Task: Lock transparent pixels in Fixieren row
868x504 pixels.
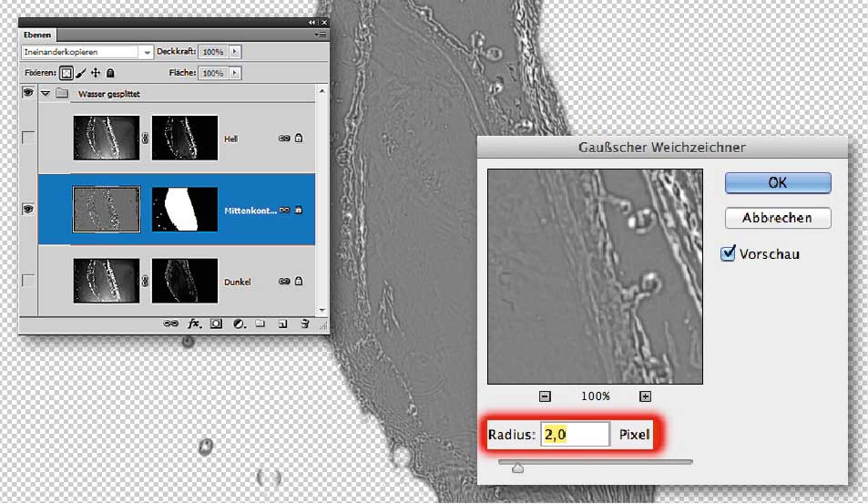Action: 66,73
